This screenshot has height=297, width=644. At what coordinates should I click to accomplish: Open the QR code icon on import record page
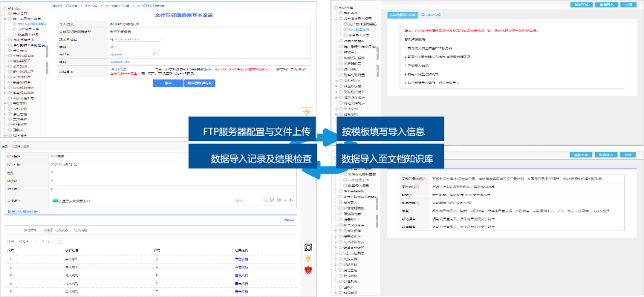pos(305,248)
